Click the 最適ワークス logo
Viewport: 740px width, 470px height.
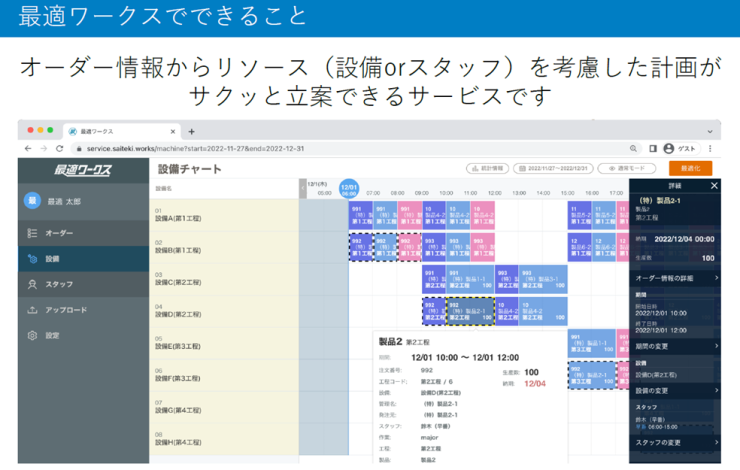[x=83, y=170]
